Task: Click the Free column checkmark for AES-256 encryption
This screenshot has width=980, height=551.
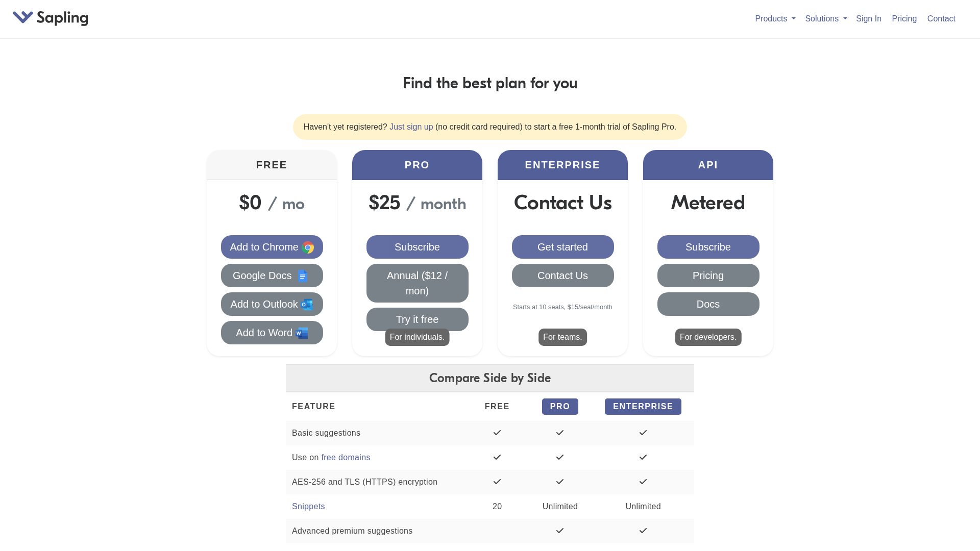Action: [497, 482]
